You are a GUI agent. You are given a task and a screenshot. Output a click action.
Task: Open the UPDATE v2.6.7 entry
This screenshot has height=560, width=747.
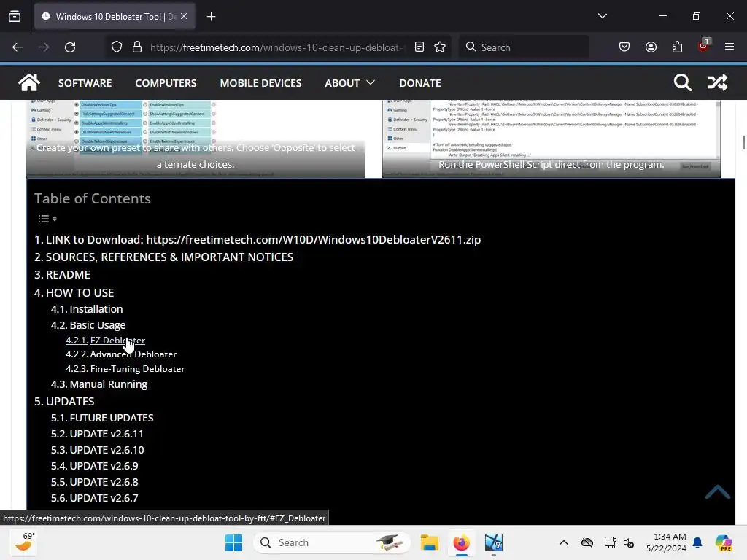tap(94, 498)
